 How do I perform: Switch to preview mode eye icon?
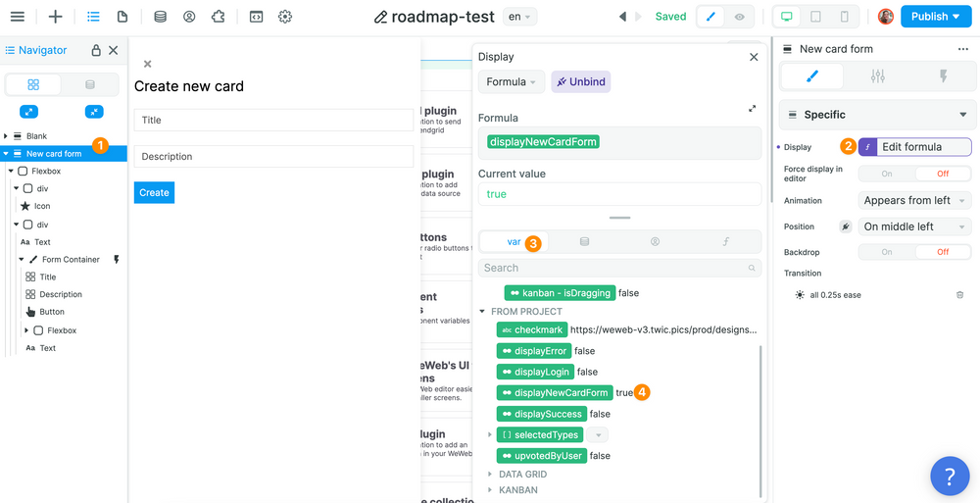[739, 17]
